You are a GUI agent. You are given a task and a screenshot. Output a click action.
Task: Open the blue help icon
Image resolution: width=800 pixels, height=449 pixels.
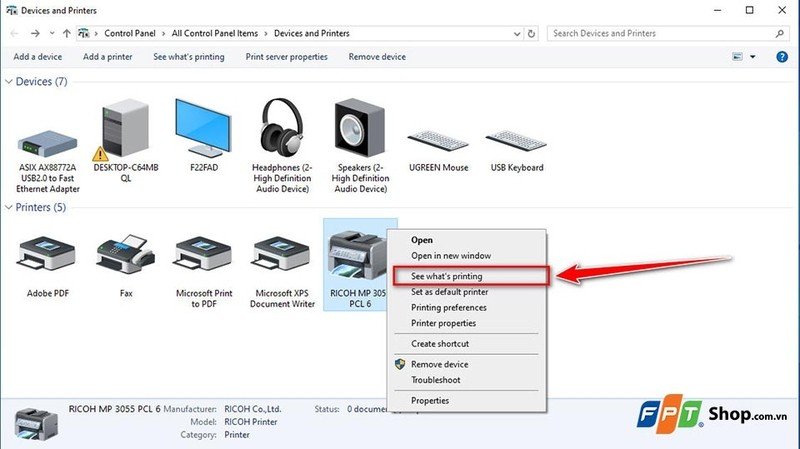782,57
